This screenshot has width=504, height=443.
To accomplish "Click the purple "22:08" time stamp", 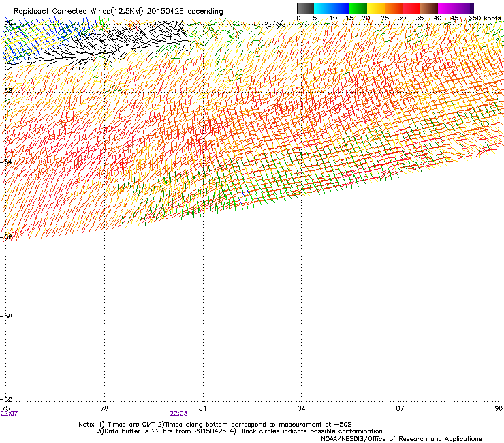I will pyautogui.click(x=178, y=414).
